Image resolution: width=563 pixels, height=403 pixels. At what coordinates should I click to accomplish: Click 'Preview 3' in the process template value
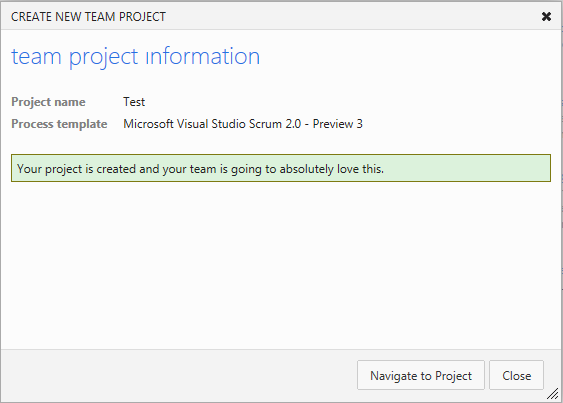(338, 124)
